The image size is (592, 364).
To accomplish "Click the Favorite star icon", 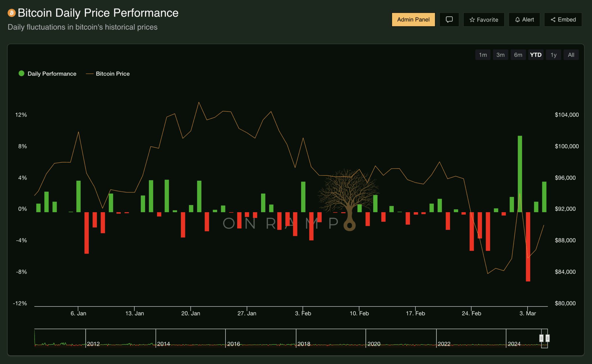I will pyautogui.click(x=472, y=20).
